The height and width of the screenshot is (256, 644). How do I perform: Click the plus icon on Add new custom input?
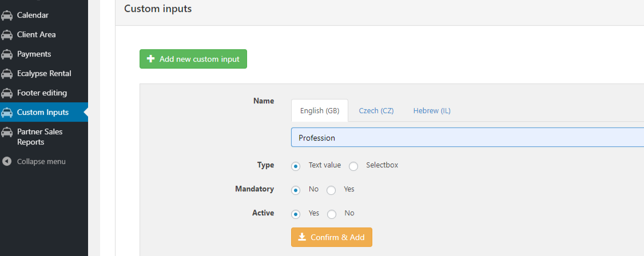point(151,59)
